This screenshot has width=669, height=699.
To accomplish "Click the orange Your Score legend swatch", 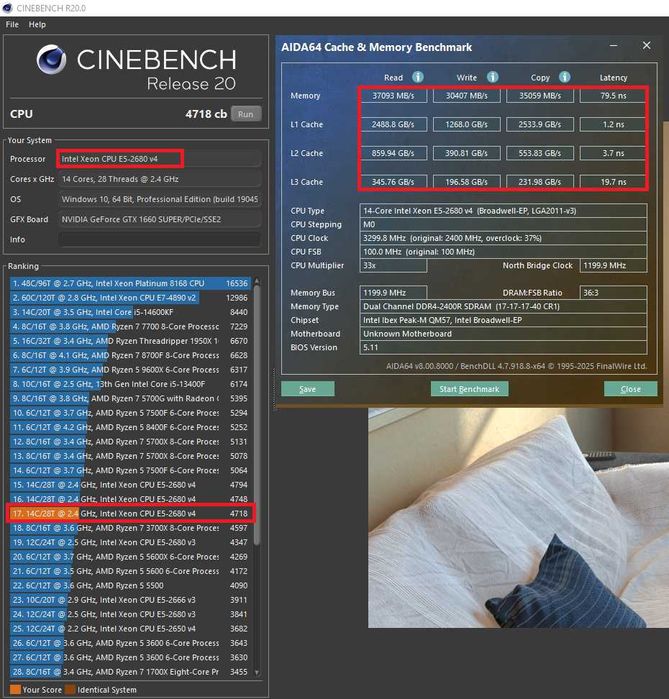I will [15, 690].
